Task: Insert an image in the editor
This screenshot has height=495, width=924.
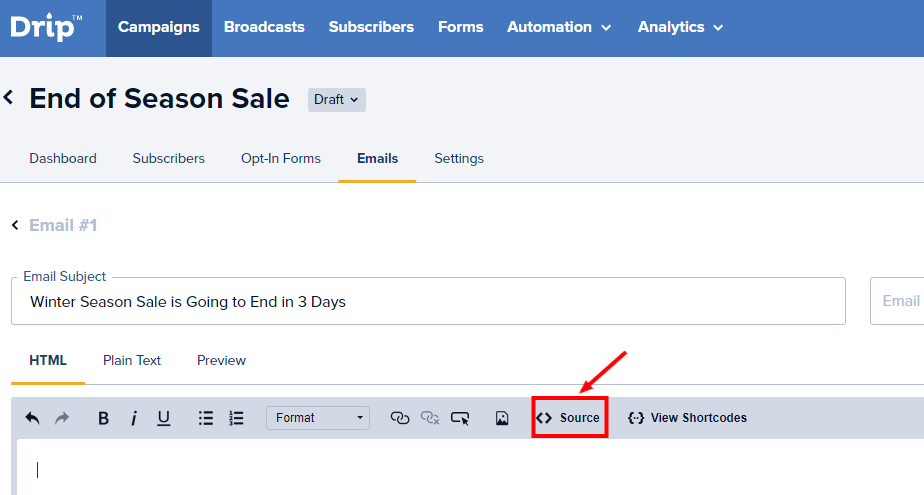Action: tap(502, 418)
